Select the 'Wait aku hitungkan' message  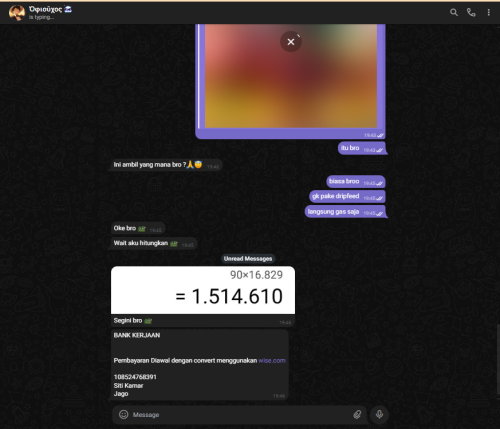(x=154, y=243)
